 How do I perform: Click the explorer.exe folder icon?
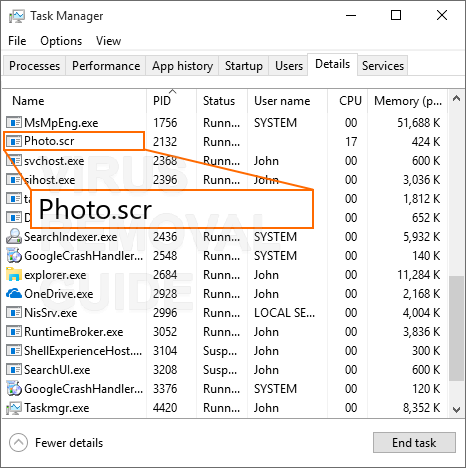pyautogui.click(x=14, y=274)
